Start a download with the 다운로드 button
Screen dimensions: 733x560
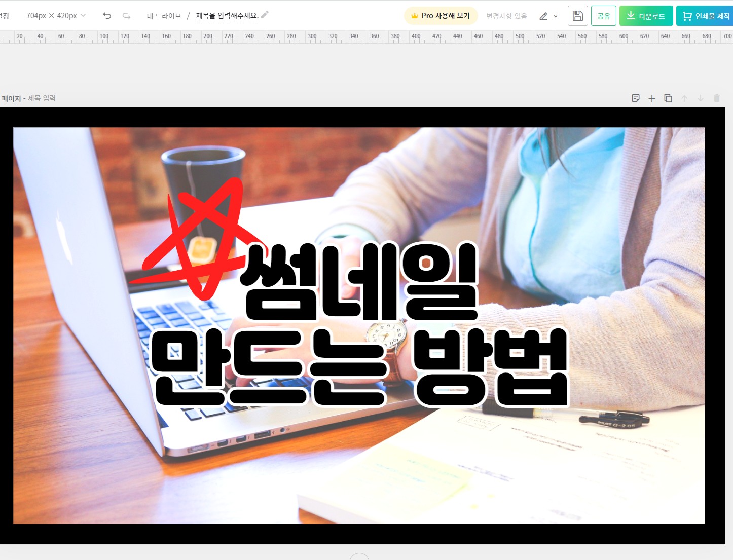coord(646,16)
